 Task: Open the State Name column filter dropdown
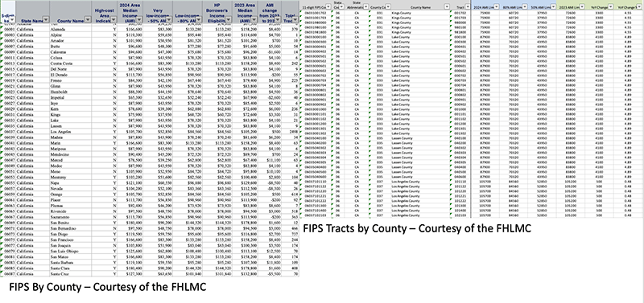(46, 19)
